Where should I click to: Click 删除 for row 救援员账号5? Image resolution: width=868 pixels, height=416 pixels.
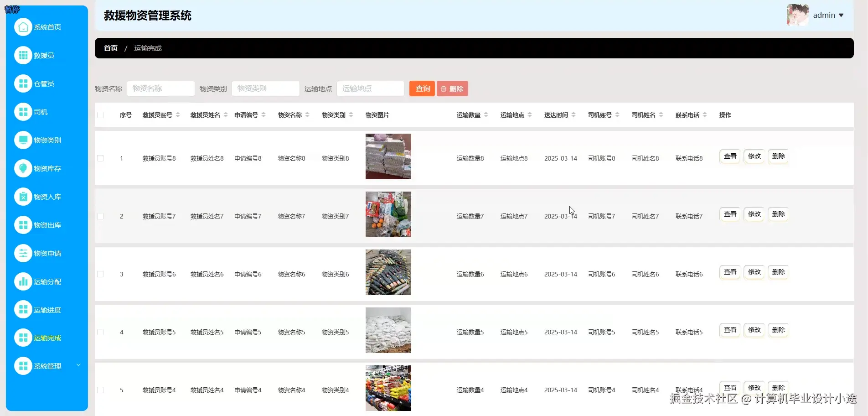778,330
